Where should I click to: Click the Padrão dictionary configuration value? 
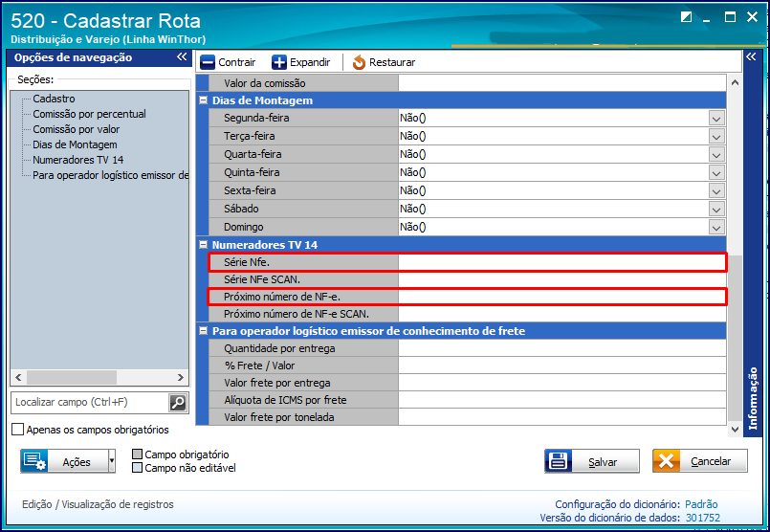[x=701, y=504]
